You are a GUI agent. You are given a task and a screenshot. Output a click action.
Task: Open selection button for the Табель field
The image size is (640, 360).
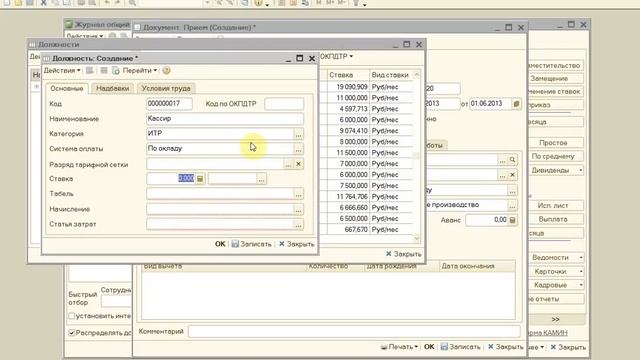[x=298, y=194]
